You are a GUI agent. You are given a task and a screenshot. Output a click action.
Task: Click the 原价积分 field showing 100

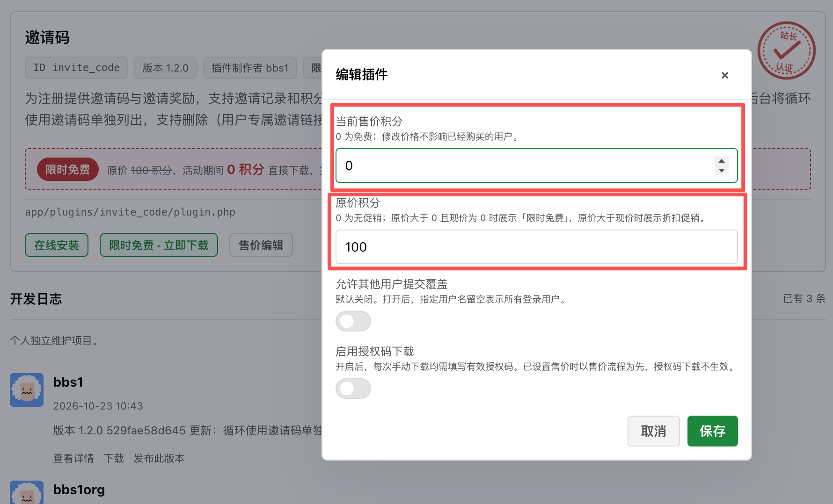click(536, 247)
